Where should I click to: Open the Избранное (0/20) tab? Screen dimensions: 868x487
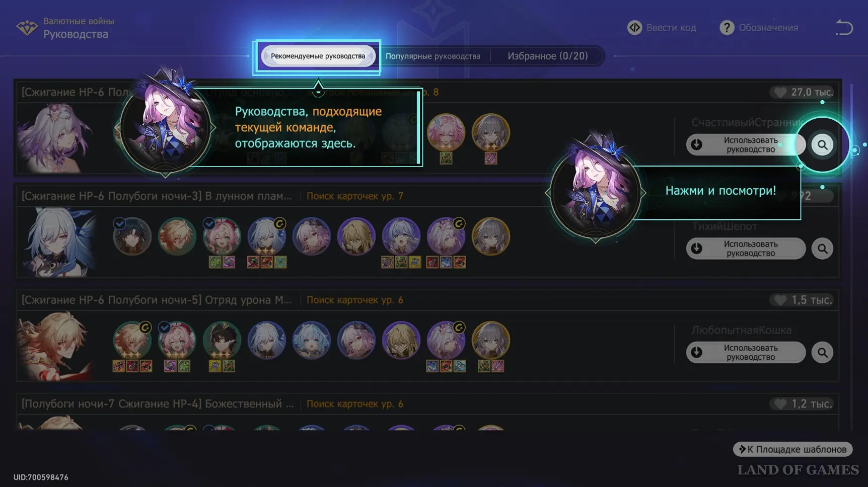pos(547,56)
